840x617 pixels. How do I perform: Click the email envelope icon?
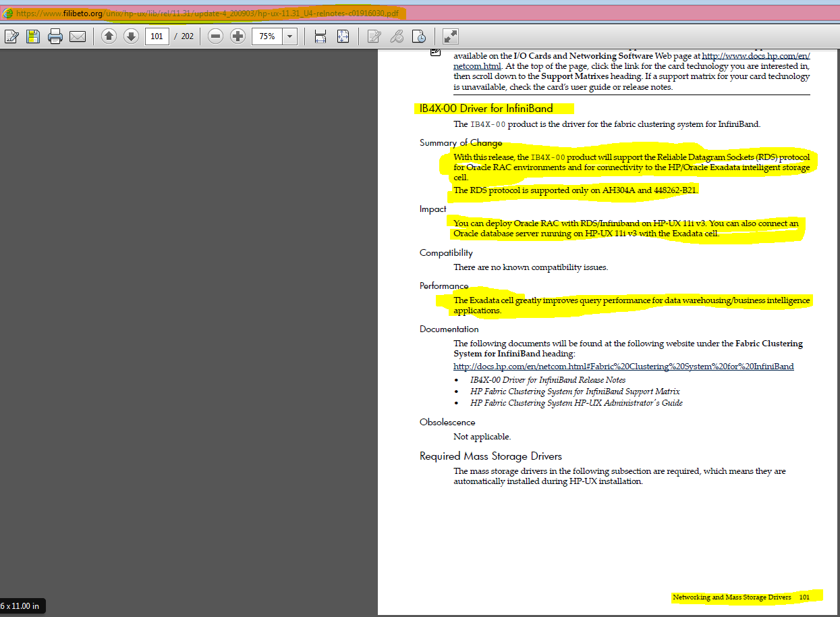(x=78, y=36)
